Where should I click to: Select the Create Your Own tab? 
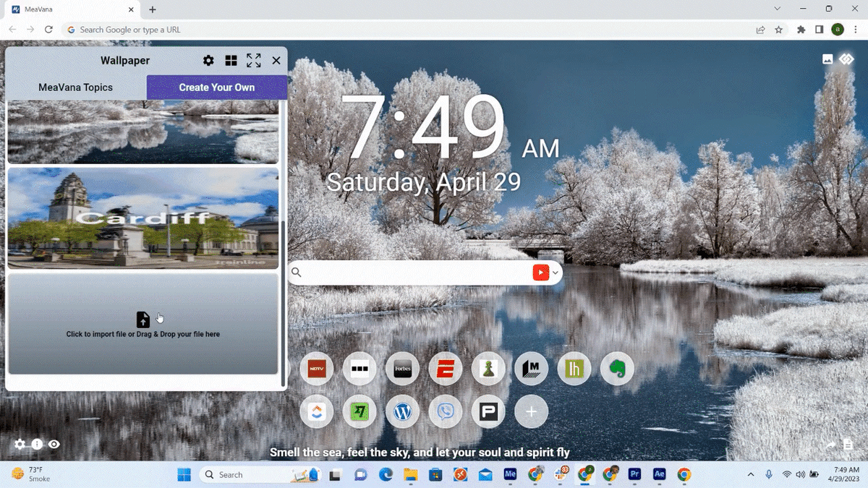click(x=216, y=87)
